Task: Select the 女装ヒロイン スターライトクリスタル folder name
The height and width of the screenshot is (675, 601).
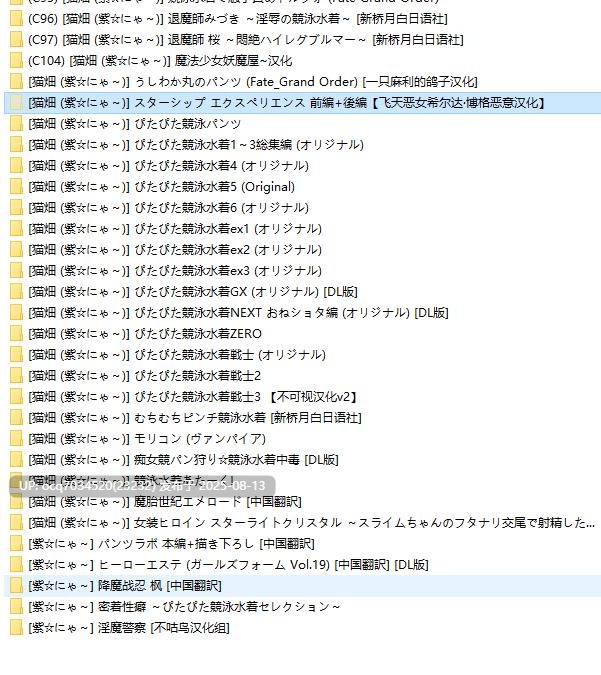Action: pos(312,523)
